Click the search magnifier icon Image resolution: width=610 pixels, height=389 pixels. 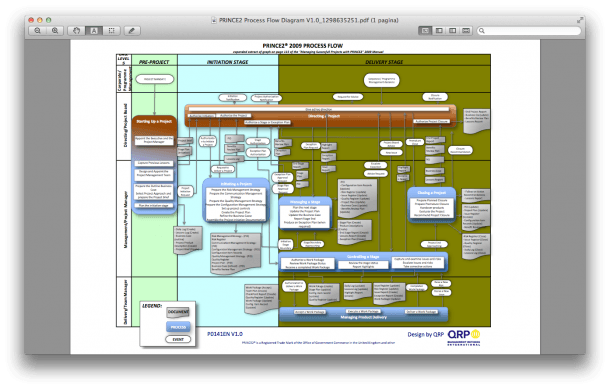482,30
